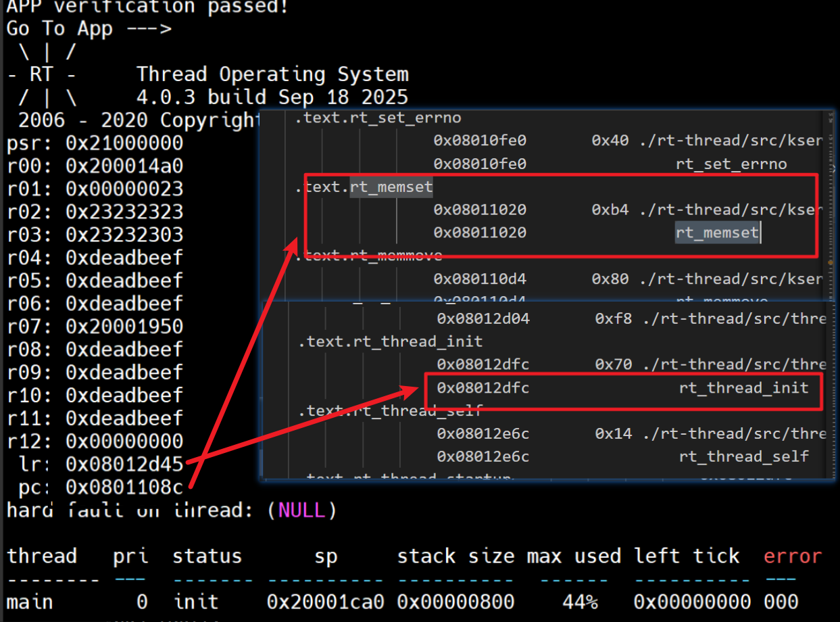Click the 0x80 size value
The height and width of the screenshot is (622, 840).
pyautogui.click(x=610, y=279)
